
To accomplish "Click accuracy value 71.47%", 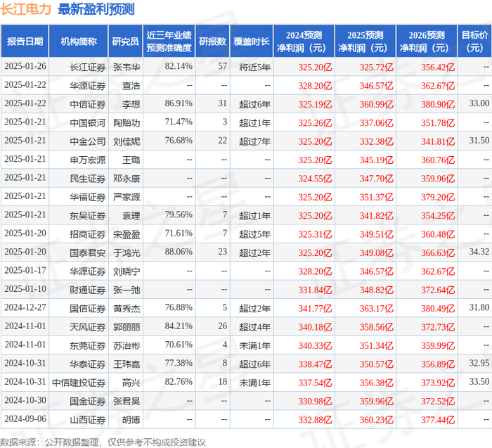I will [x=179, y=122].
